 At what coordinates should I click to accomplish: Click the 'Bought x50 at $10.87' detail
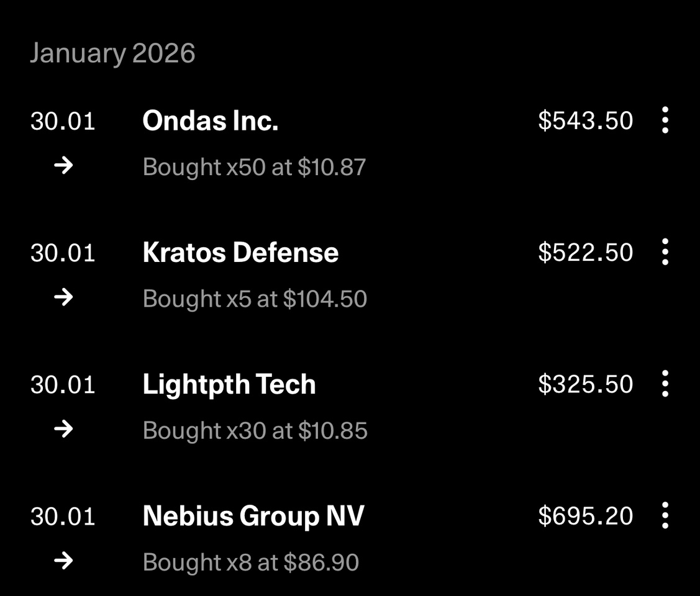[254, 167]
